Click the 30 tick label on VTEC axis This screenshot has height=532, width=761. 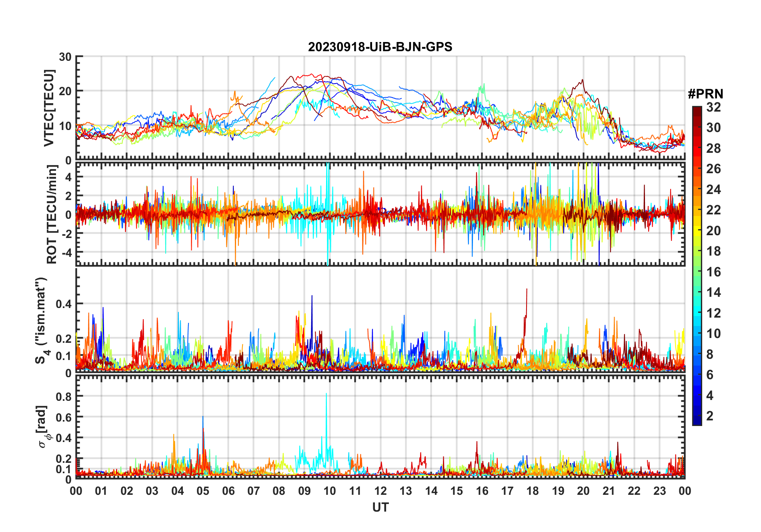[65, 57]
